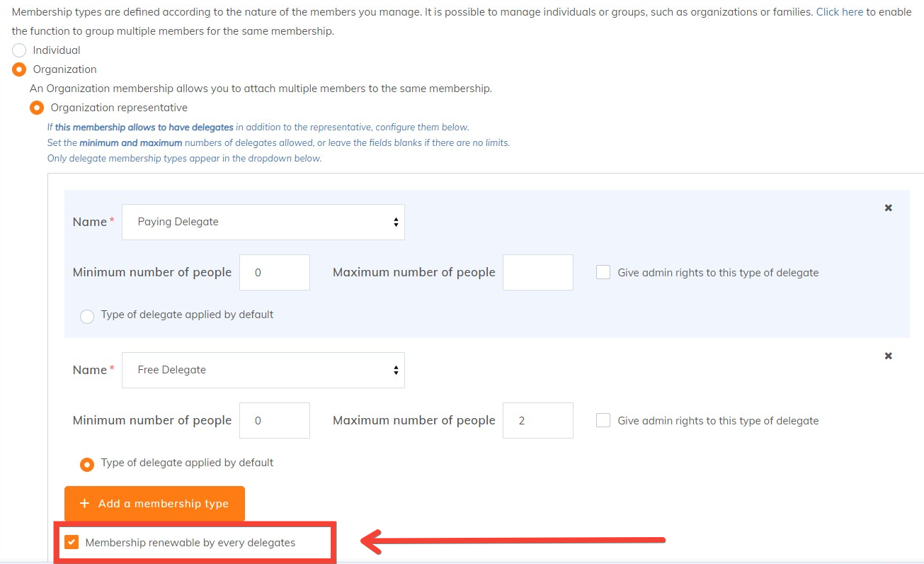Viewport: 924px width, 564px height.
Task: Enable admin rights for Free Delegate
Action: 603,421
